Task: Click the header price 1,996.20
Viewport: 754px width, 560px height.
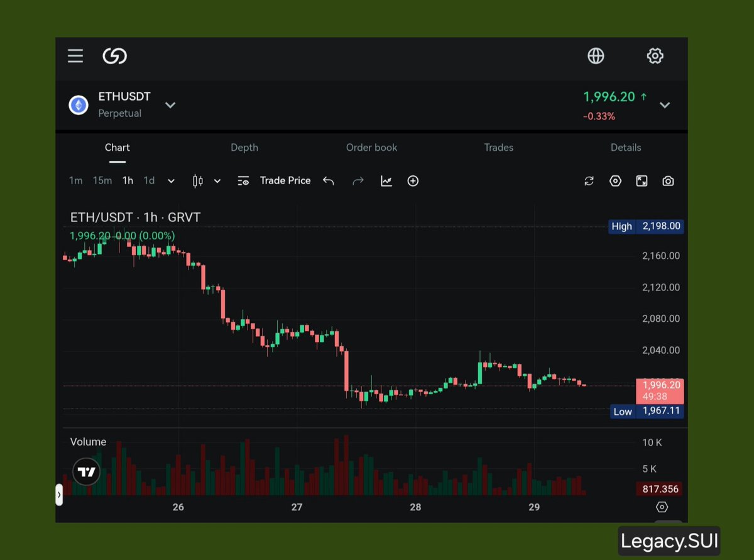Action: (x=609, y=97)
